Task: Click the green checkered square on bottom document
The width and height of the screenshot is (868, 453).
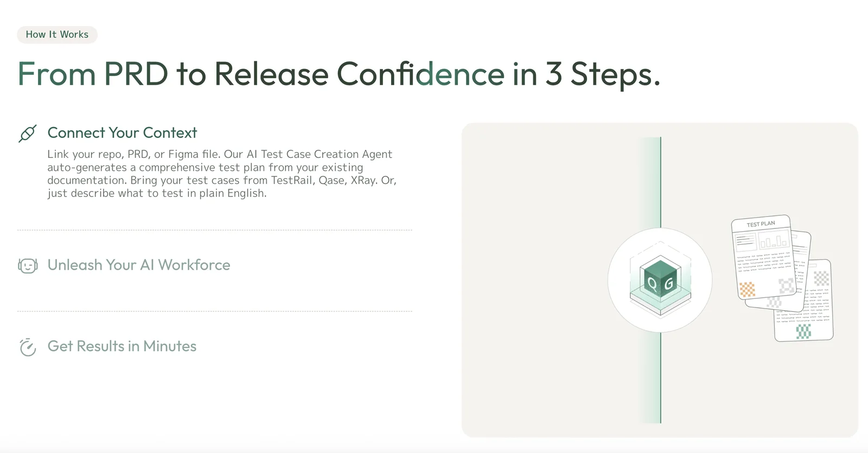Action: (x=803, y=331)
